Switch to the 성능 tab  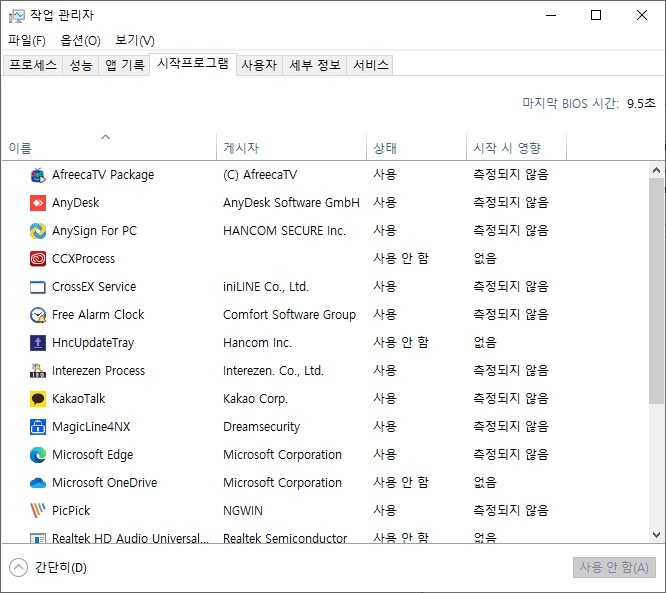point(81,65)
